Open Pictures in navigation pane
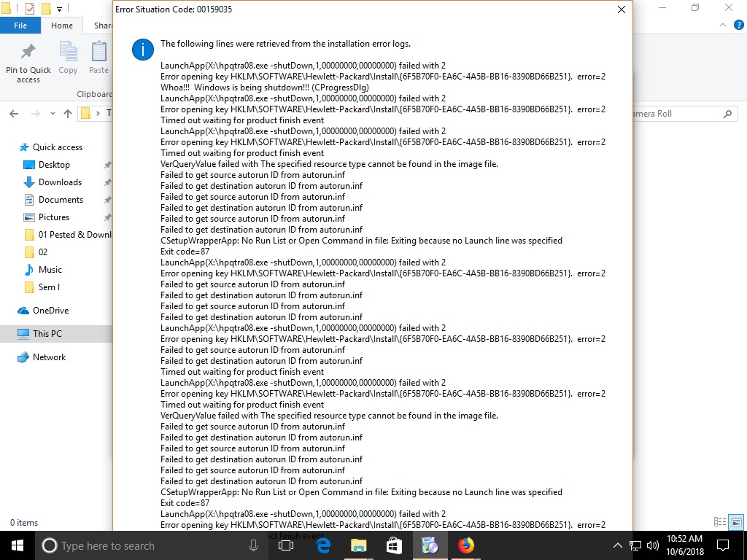747x560 pixels. 53,217
